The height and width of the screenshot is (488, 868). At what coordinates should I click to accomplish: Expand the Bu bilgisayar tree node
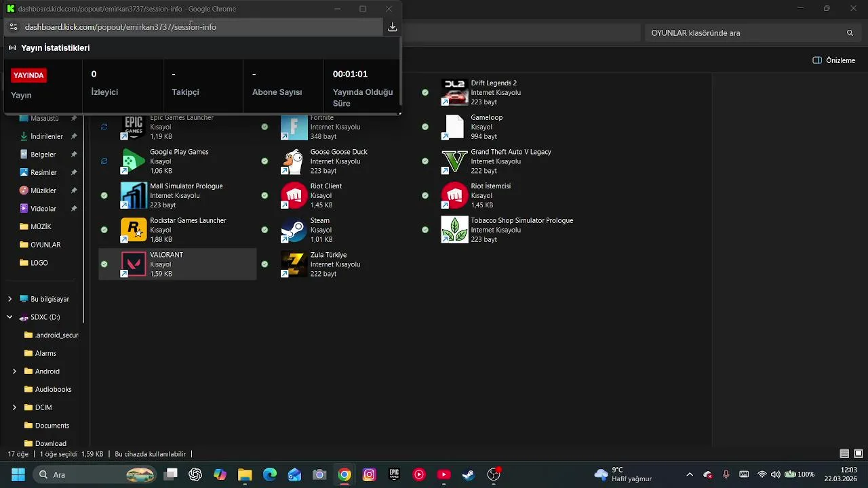9,299
